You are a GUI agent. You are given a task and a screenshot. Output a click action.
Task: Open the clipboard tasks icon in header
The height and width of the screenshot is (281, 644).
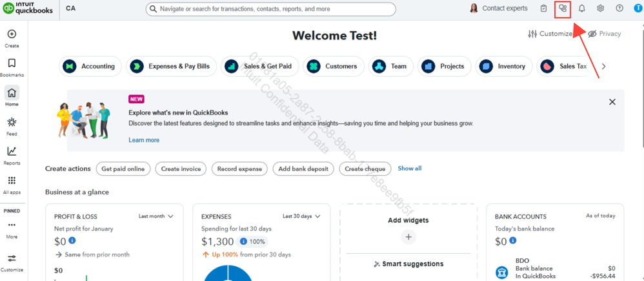[544, 8]
